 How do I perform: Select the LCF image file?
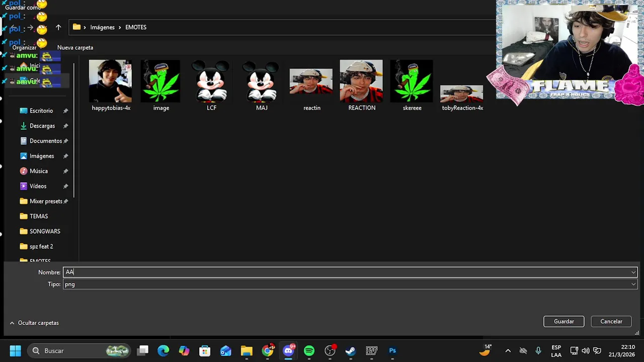pos(211,85)
